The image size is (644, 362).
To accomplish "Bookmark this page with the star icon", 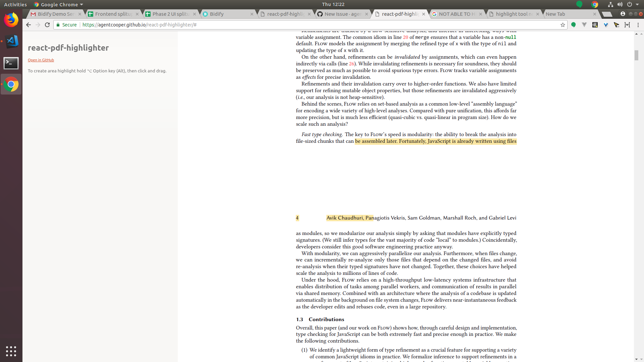I will tap(562, 25).
